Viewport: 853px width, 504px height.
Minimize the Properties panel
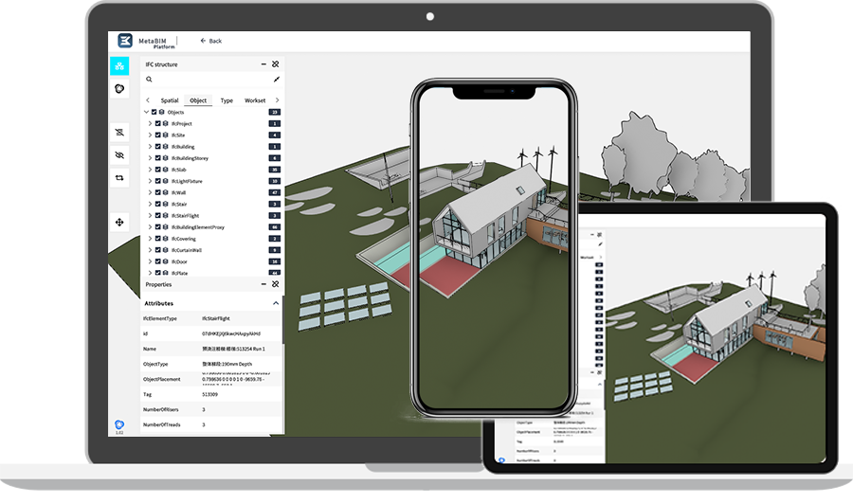coord(263,284)
